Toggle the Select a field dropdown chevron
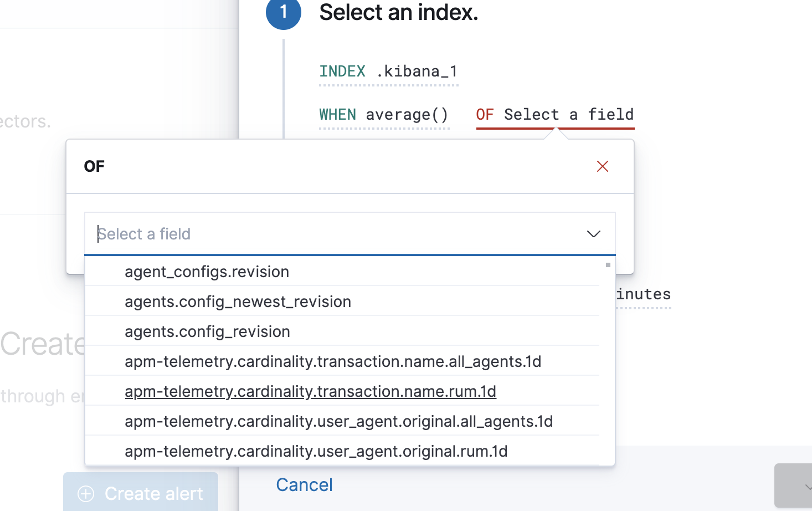This screenshot has height=511, width=812. (593, 234)
